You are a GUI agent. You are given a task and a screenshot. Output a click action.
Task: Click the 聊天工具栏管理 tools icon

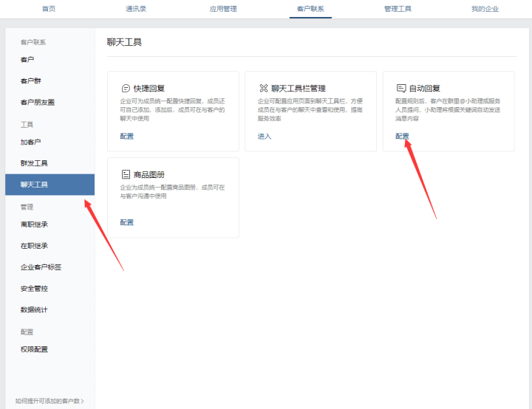[x=264, y=89]
